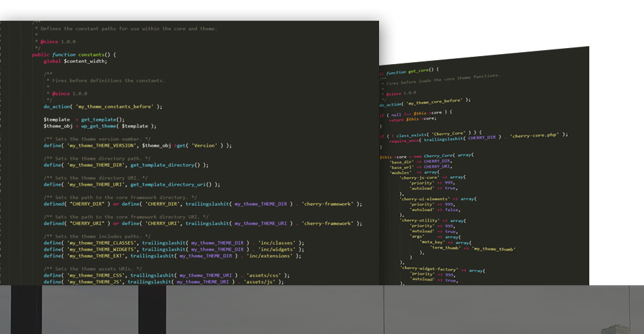Click the constants function name
Viewport: 644px width, 334px height.
[92, 55]
